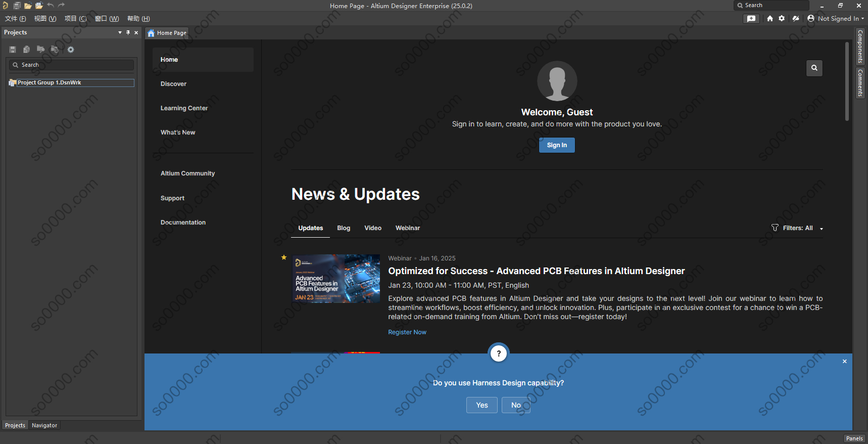Screen dimensions: 868x444
Task: Click the question mark circle icon
Action: click(499, 353)
